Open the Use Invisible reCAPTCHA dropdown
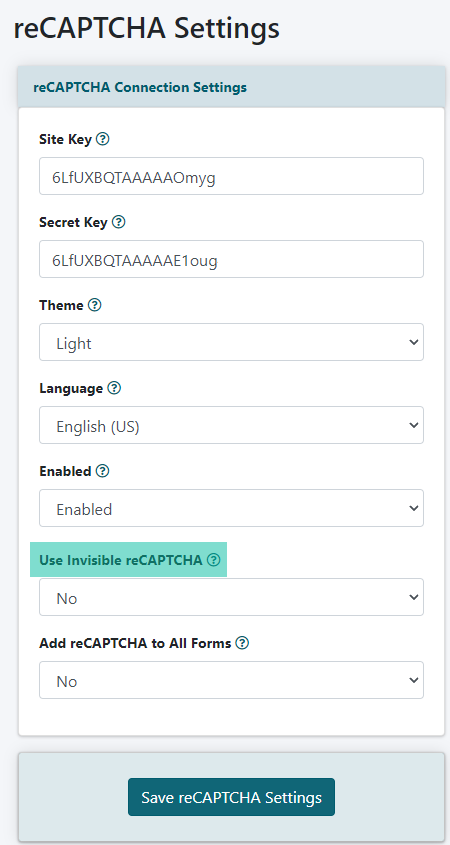 (x=231, y=597)
